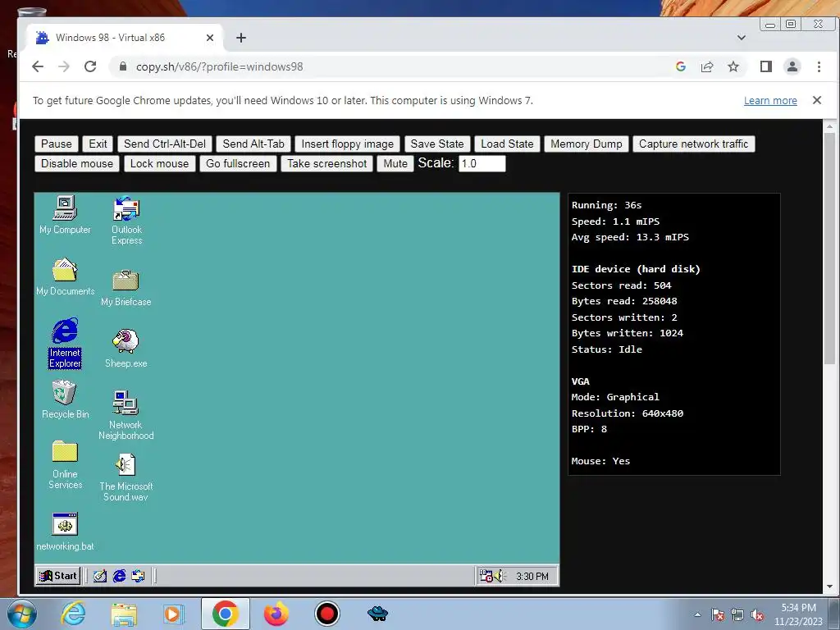Select The Microsoft Sound.wav icon
The height and width of the screenshot is (630, 840).
click(126, 477)
